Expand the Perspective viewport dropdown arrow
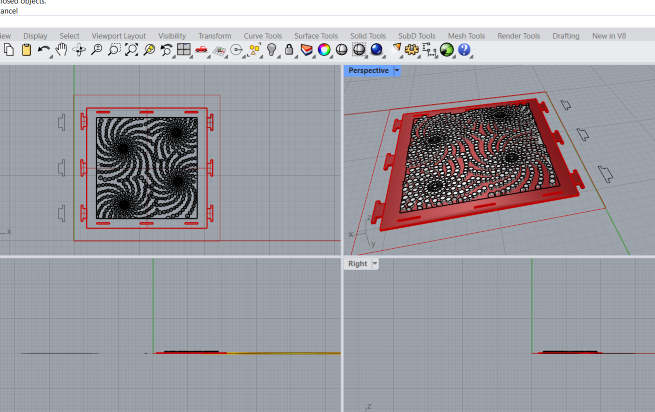 tap(397, 71)
